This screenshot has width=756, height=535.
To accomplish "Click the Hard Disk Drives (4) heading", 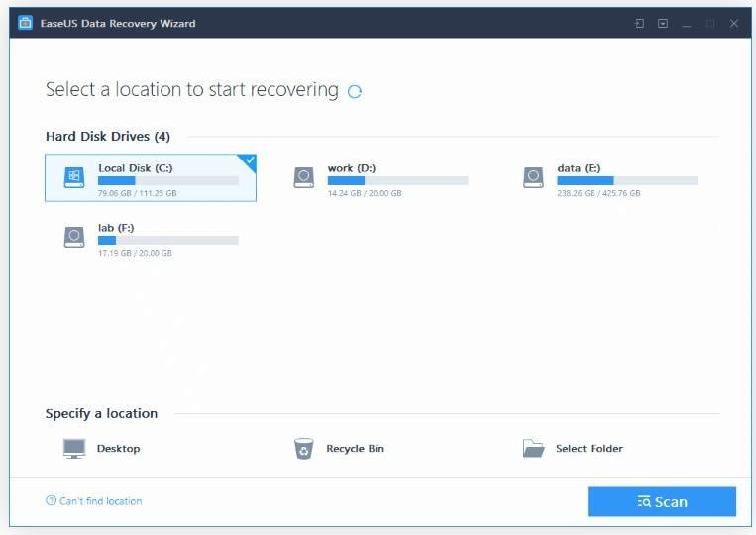I will click(108, 137).
